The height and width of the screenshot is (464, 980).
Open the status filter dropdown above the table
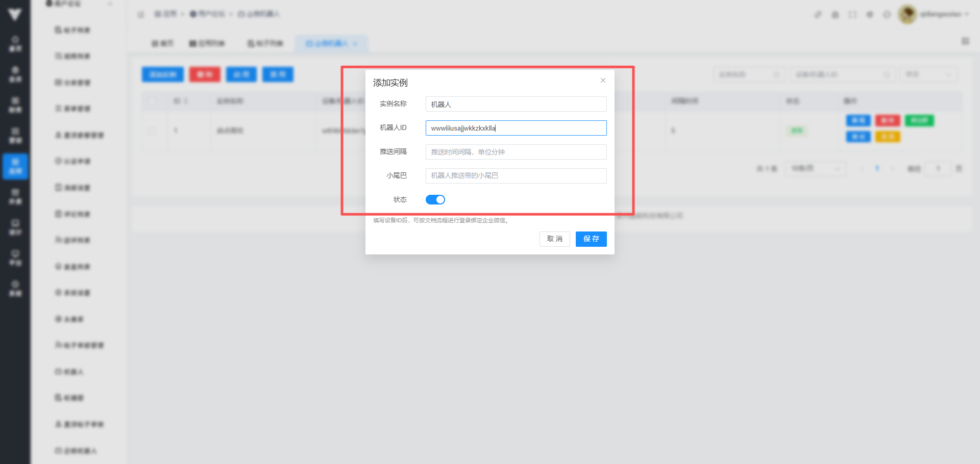point(928,74)
